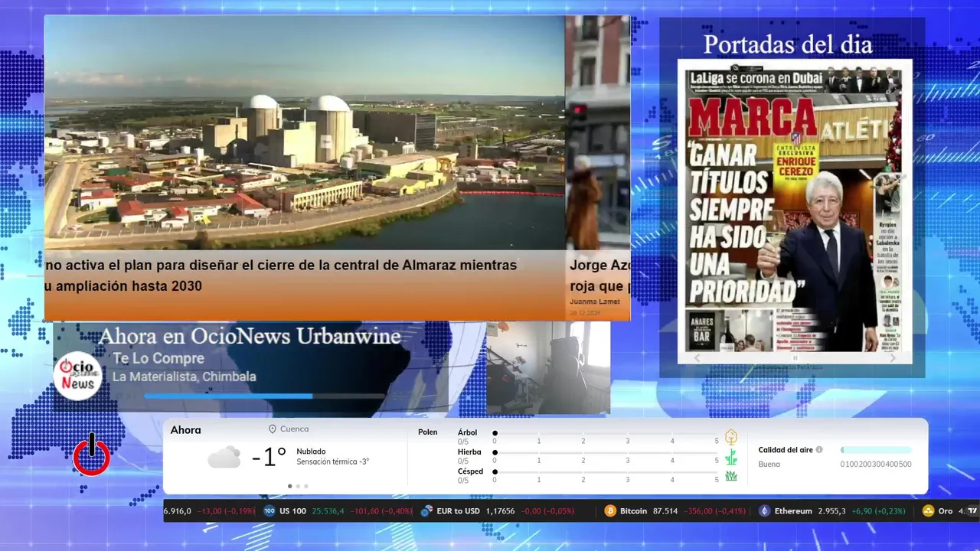The image size is (980, 551).
Task: Click the Ethereum ticker label
Action: (x=793, y=511)
